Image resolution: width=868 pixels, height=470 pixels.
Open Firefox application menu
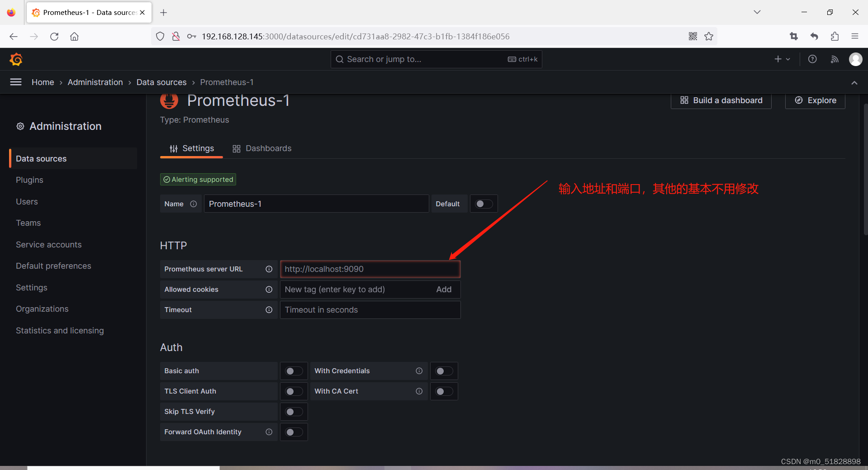tap(855, 37)
